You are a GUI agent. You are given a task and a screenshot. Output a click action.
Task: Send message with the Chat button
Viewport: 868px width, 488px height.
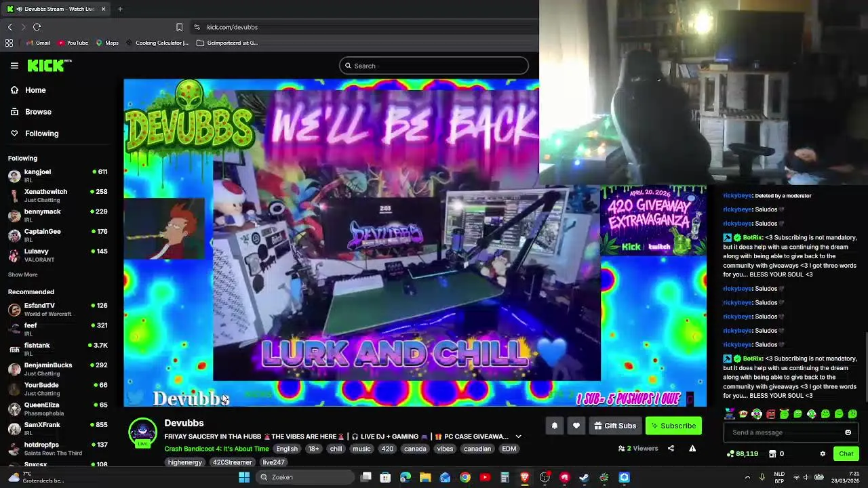click(x=846, y=453)
